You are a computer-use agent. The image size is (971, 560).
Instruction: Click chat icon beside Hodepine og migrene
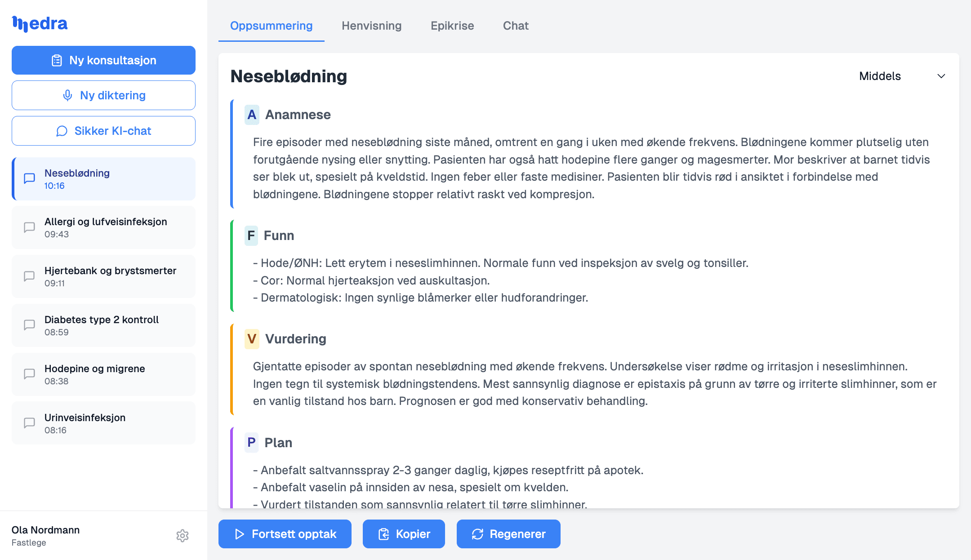(29, 374)
